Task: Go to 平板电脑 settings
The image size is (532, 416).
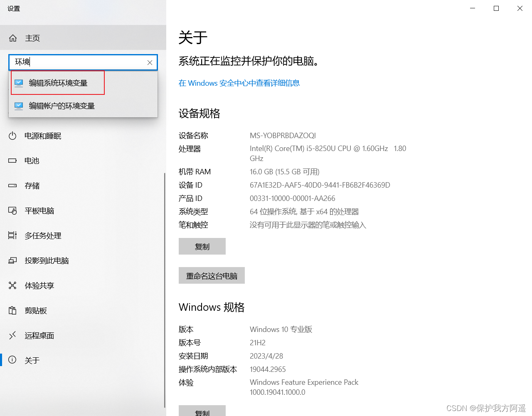Action: [82, 210]
